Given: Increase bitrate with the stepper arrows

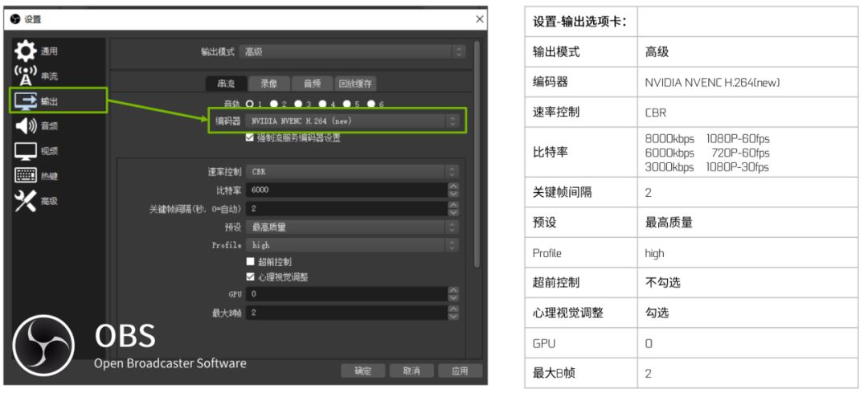Looking at the screenshot, I should 453,186.
